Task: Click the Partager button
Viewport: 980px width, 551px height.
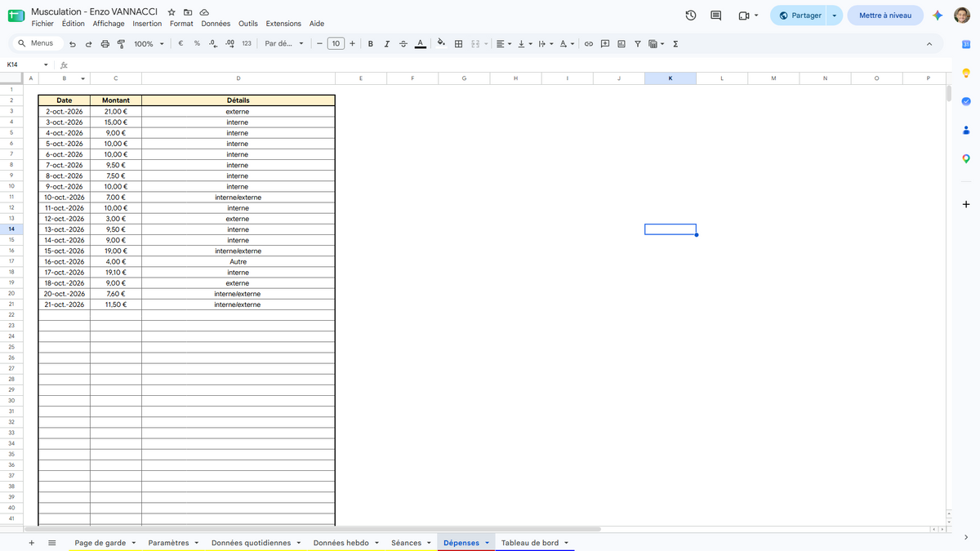Action: (x=799, y=16)
